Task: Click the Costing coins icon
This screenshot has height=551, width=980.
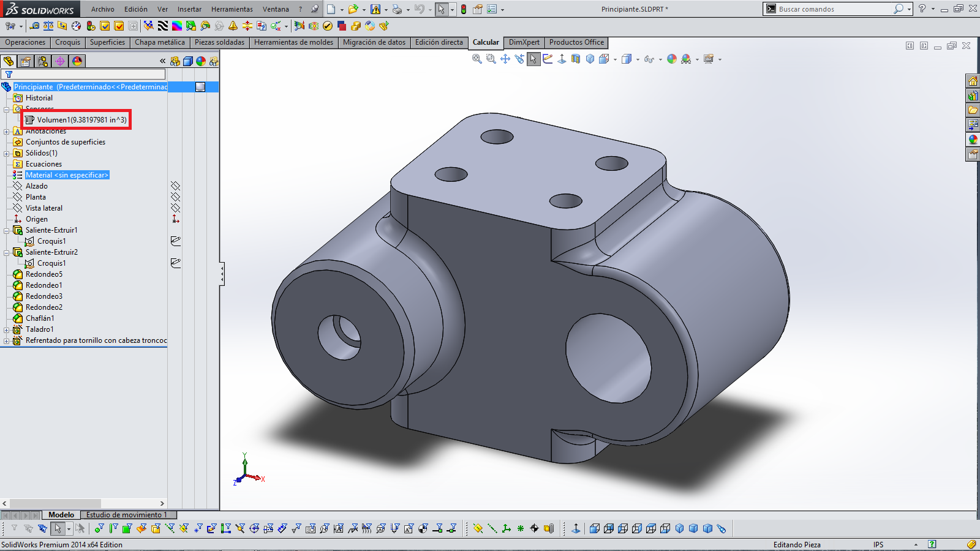Action: (x=355, y=26)
